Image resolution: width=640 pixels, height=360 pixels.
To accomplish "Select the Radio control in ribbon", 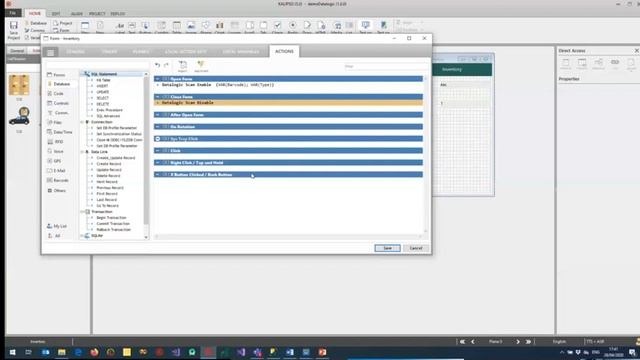I will 293,28.
